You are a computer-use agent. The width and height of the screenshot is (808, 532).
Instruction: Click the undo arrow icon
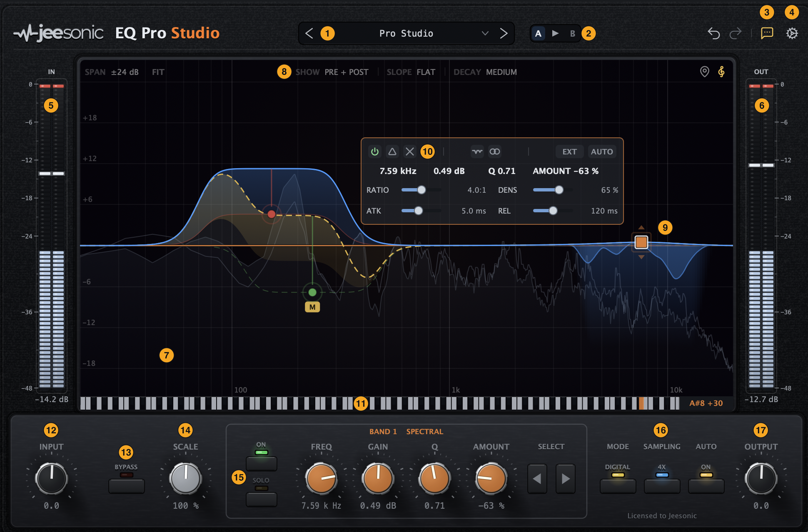pyautogui.click(x=713, y=33)
